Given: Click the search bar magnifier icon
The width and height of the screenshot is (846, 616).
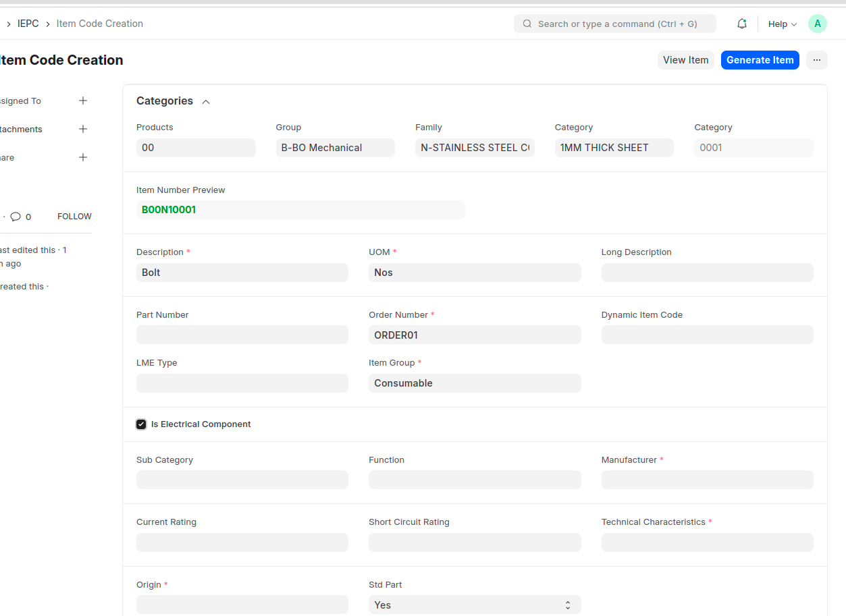Looking at the screenshot, I should pos(527,24).
